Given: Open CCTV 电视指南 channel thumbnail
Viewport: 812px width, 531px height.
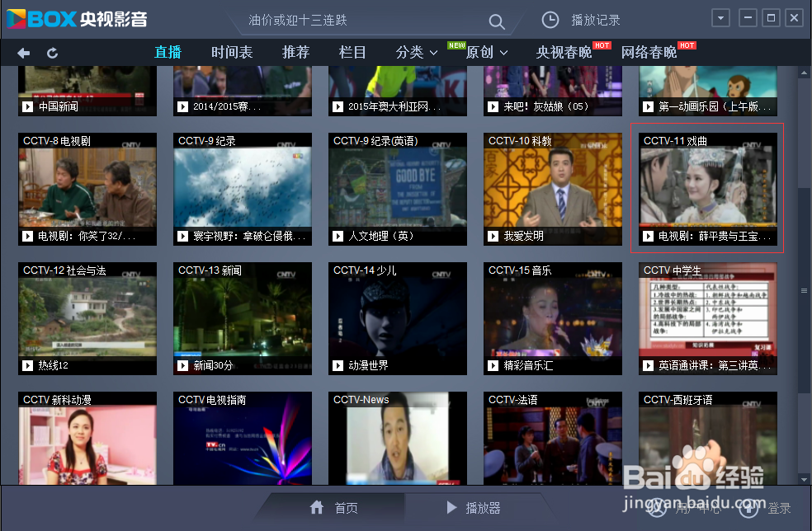Looking at the screenshot, I should 243,439.
